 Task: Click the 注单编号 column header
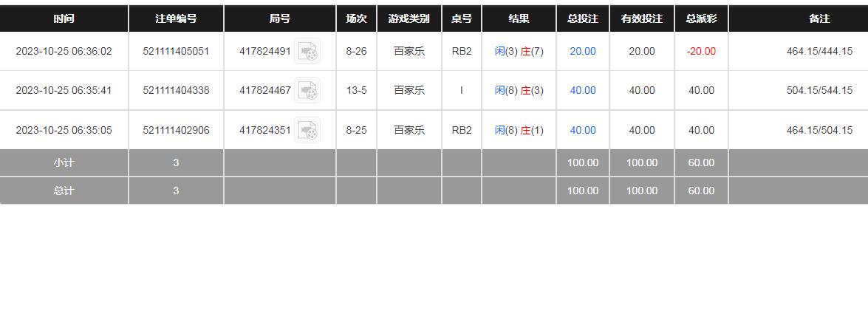pyautogui.click(x=176, y=18)
